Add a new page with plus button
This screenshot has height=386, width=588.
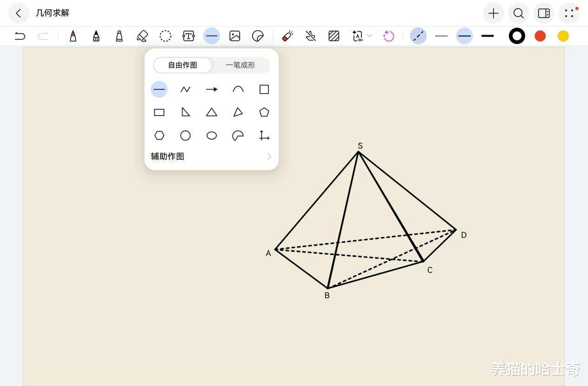coord(493,13)
